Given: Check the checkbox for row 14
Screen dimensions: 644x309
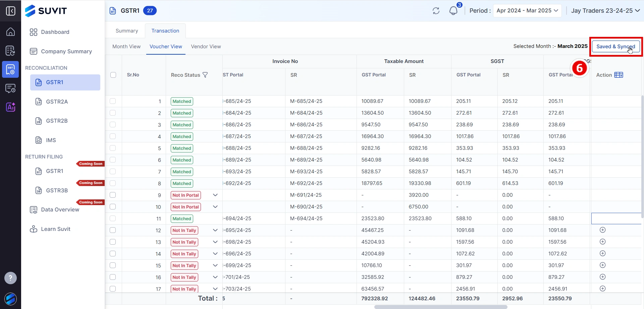Looking at the screenshot, I should pyautogui.click(x=113, y=254).
